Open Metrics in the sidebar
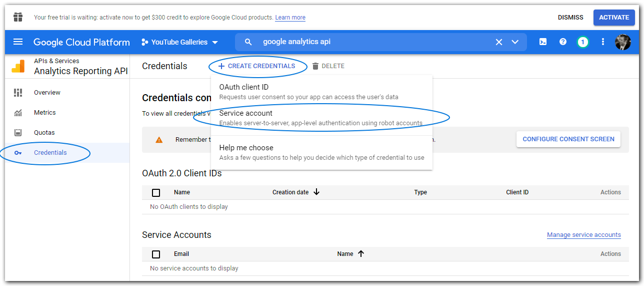Viewport: 644px width, 286px height. click(67, 113)
